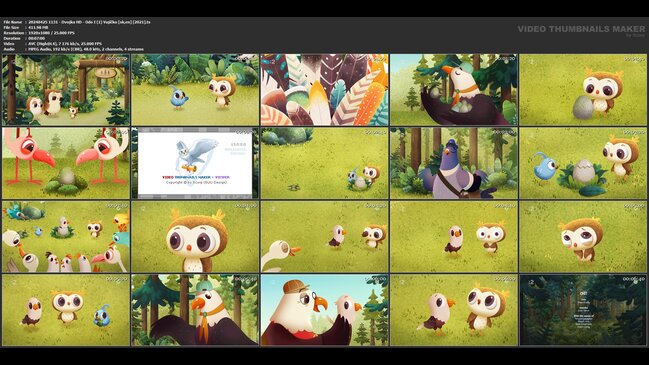Screen dimensions: 649x365
Task: Open the Video Thumbnails Maker splash thumbnail
Action: click(x=195, y=163)
